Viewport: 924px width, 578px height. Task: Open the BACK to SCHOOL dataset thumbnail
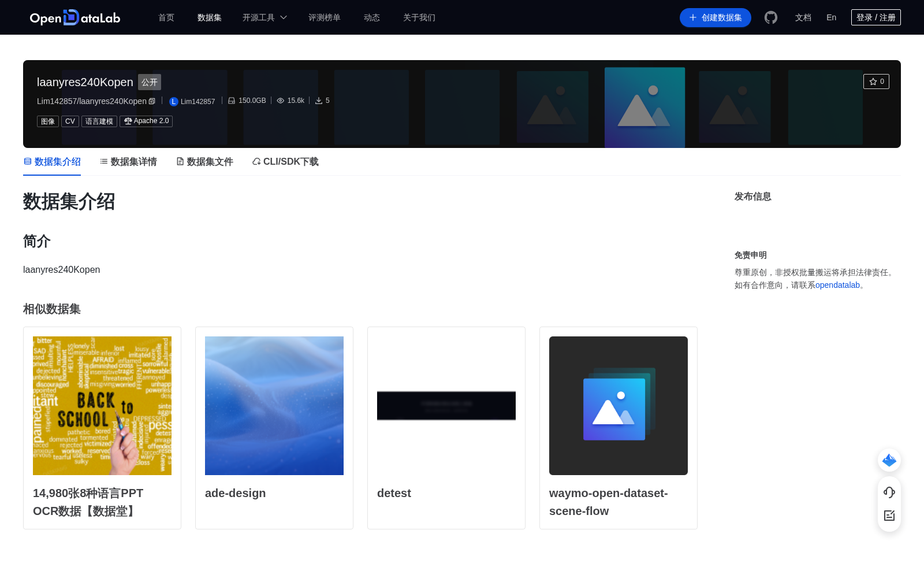pyautogui.click(x=102, y=406)
